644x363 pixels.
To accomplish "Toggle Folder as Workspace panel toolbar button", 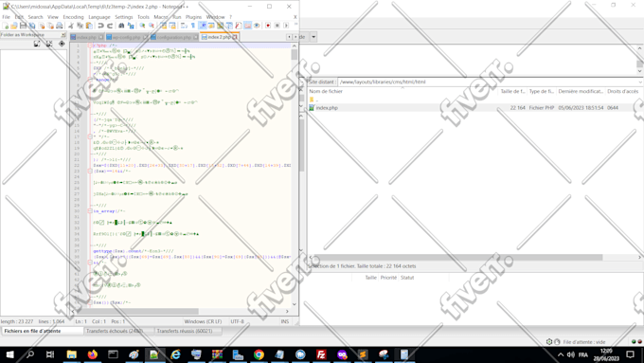I will pos(247,26).
